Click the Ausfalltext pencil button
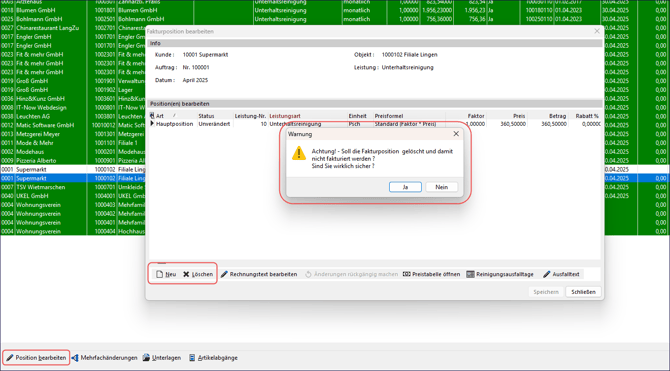Image resolution: width=670 pixels, height=371 pixels. pos(561,274)
